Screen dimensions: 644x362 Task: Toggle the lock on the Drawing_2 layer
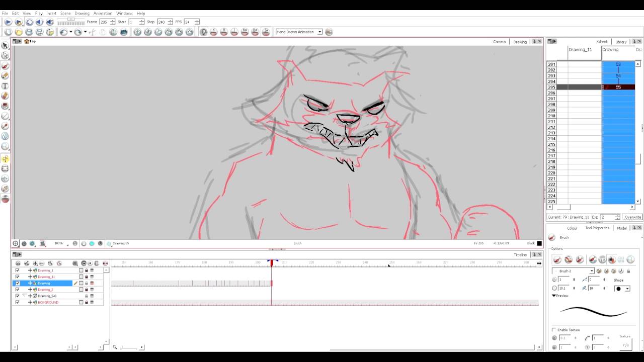pyautogui.click(x=86, y=290)
